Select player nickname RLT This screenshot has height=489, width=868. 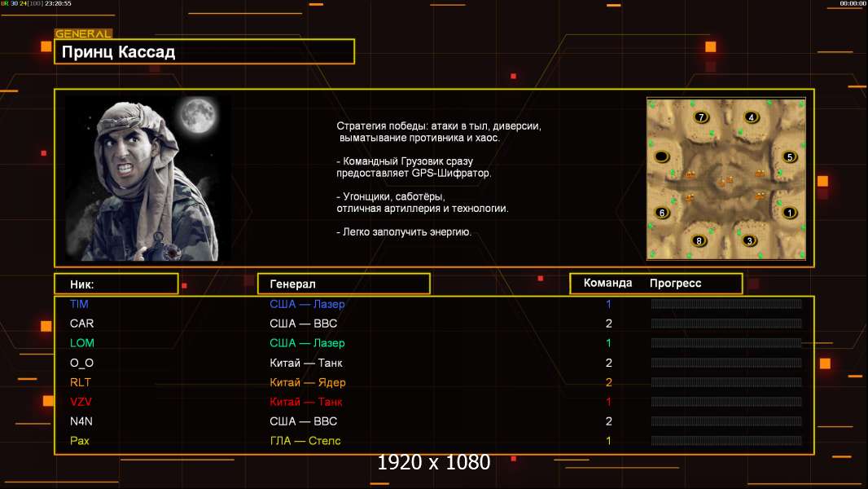(x=81, y=382)
